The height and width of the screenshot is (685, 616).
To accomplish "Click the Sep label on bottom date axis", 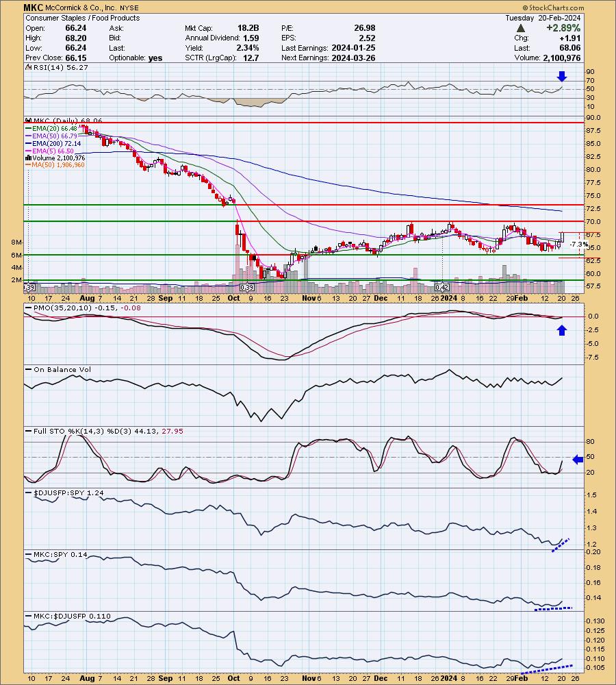I will (x=166, y=678).
